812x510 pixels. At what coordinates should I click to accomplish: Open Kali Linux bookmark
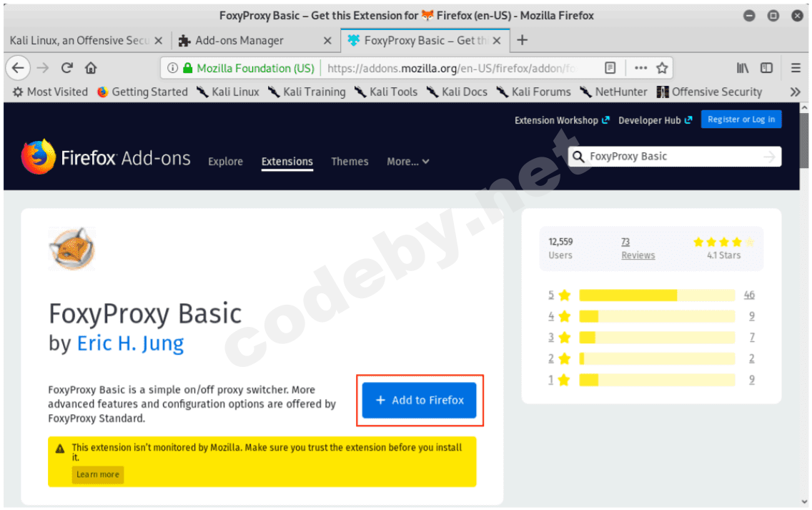pyautogui.click(x=228, y=92)
